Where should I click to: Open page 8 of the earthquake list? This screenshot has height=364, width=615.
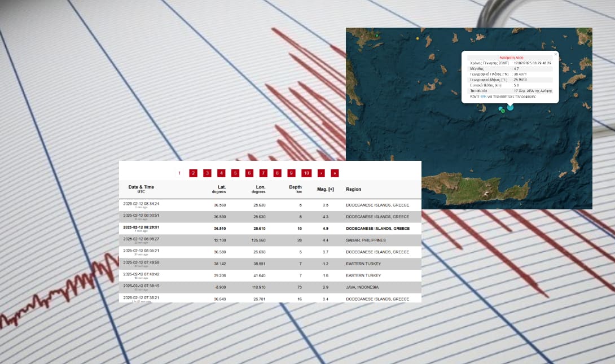(277, 173)
